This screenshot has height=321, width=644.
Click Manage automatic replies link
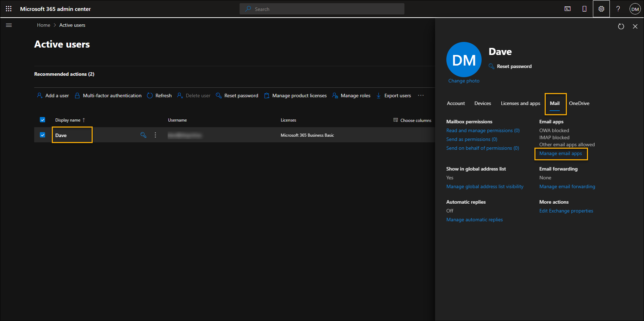(475, 220)
